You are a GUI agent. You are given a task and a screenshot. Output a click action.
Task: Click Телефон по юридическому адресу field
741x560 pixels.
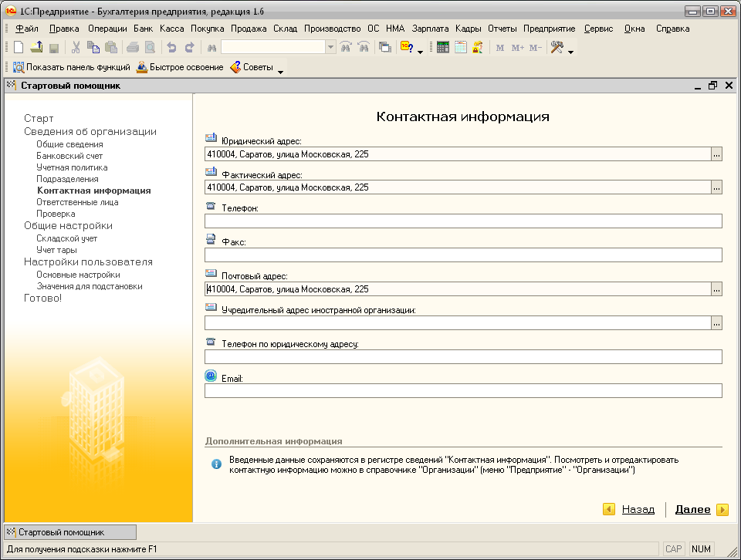463,356
